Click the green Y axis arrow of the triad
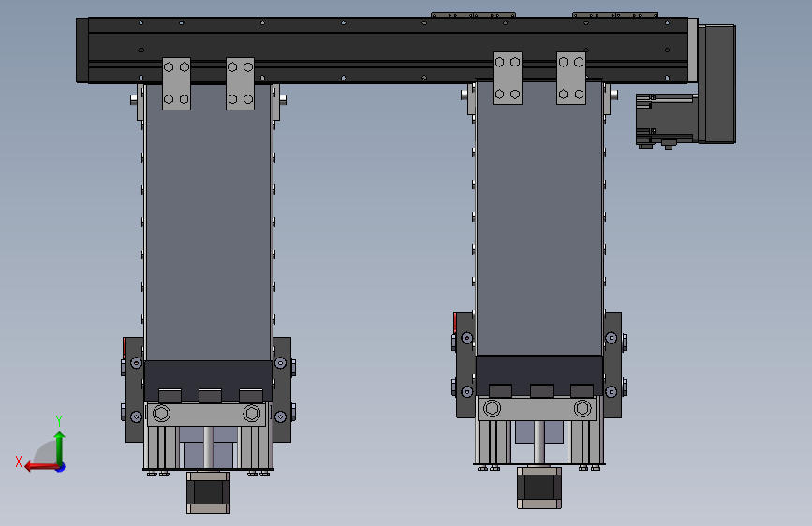The image size is (812, 526). [x=60, y=447]
